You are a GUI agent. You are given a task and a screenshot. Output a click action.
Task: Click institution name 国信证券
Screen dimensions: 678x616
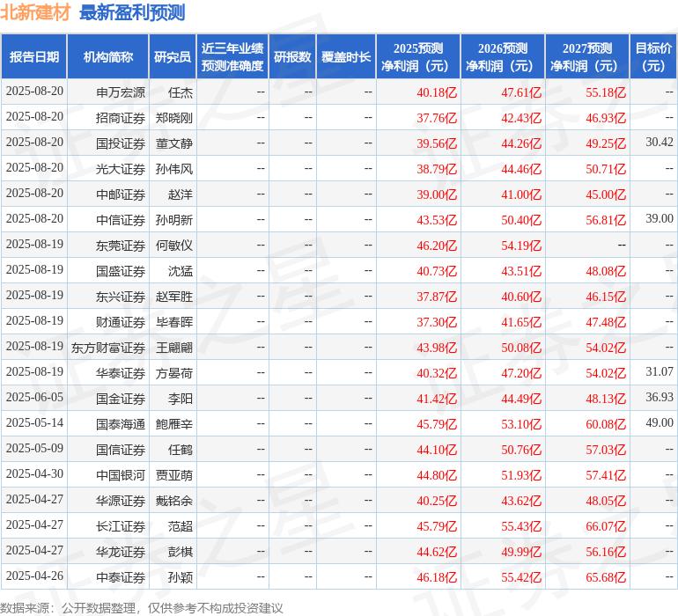[x=121, y=449]
